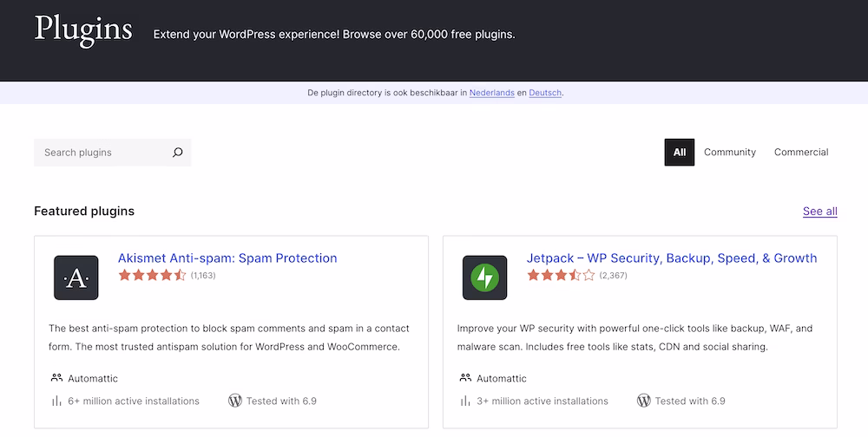Click the bar chart icon for 3+ million installations
The height and width of the screenshot is (437, 868).
(x=465, y=401)
